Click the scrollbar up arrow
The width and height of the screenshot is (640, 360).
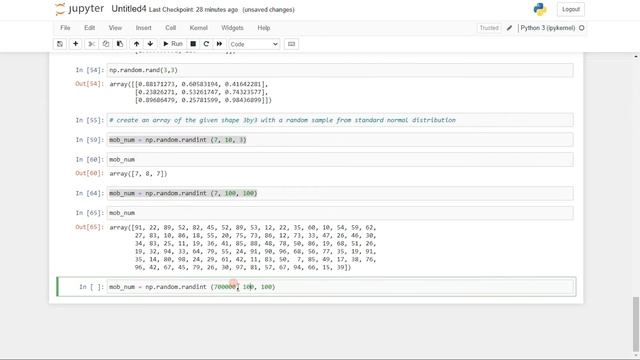click(636, 56)
